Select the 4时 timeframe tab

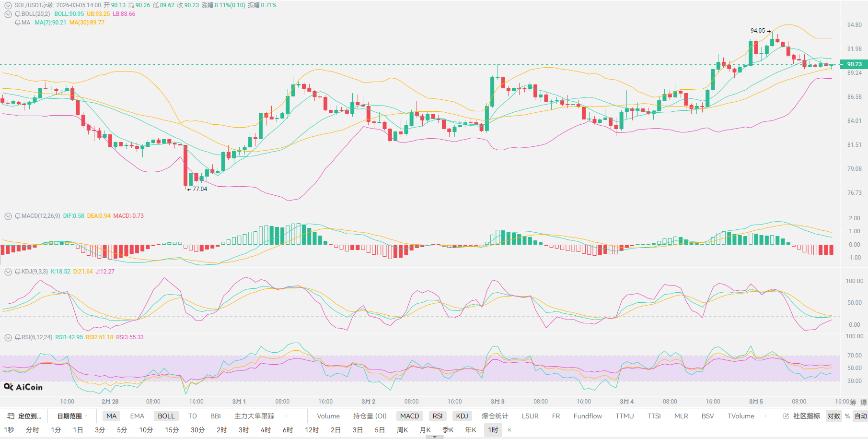click(x=266, y=430)
